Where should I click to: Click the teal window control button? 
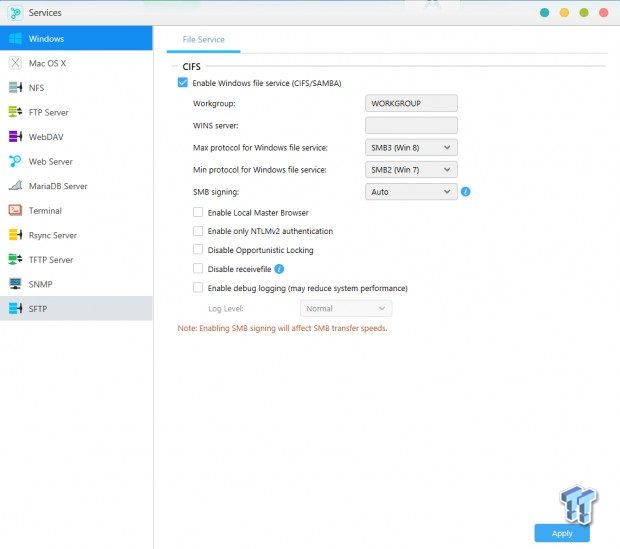tap(544, 13)
